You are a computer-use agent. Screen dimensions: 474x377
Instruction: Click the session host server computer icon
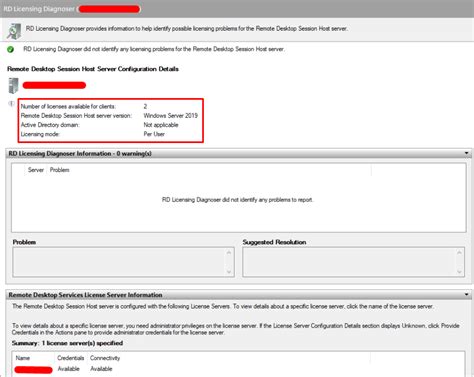point(13,86)
